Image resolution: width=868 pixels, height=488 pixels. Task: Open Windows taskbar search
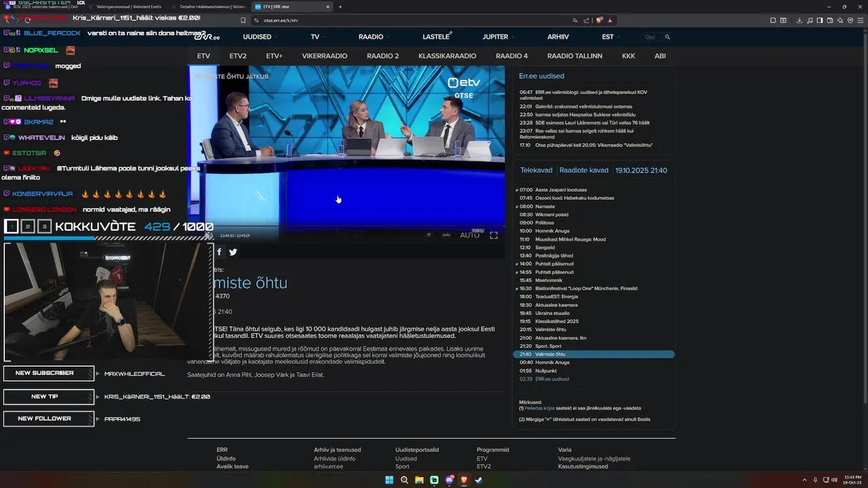[404, 480]
